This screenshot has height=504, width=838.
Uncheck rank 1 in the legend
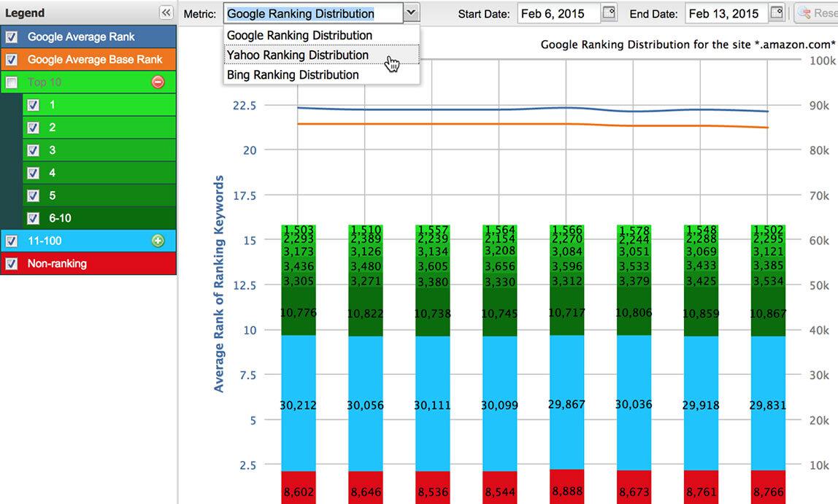coord(32,104)
